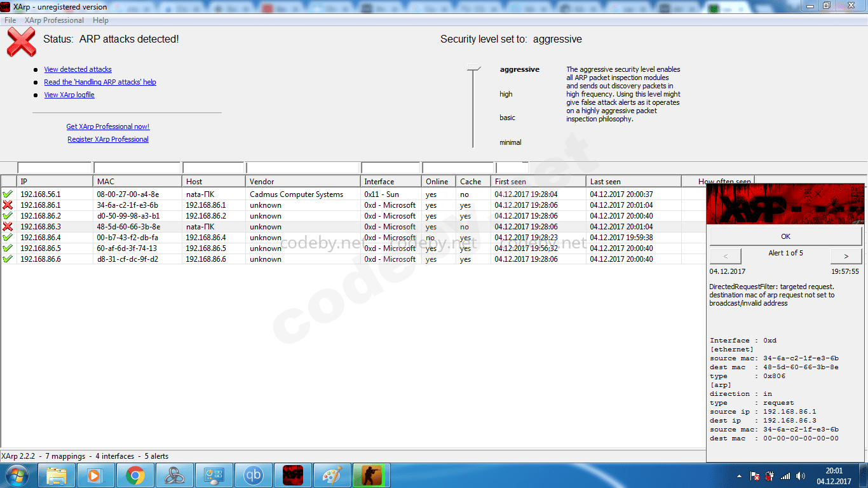868x488 pixels.
Task: Open the XArp Professional menu
Action: click(54, 20)
